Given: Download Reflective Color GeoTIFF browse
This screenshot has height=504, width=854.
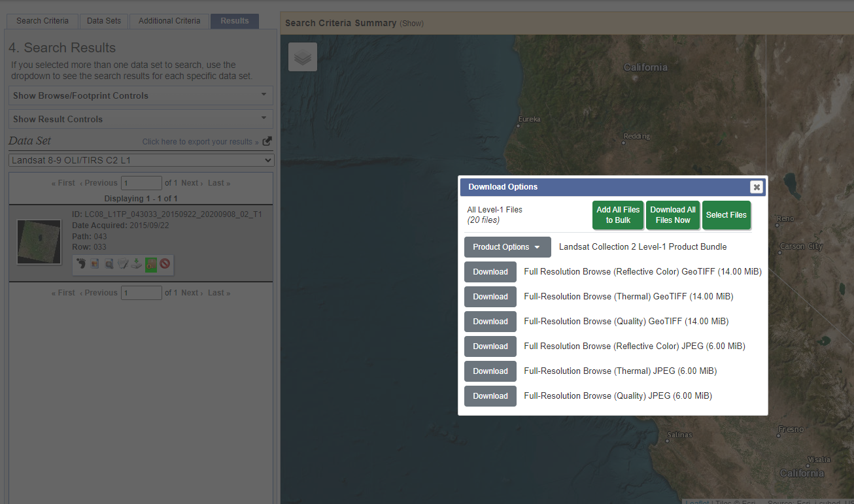Looking at the screenshot, I should point(490,272).
